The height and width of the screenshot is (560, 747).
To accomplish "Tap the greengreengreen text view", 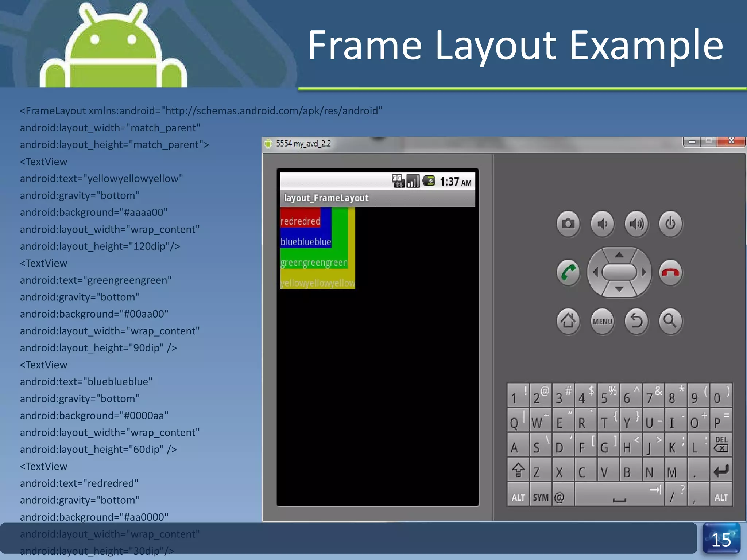I will pos(314,262).
